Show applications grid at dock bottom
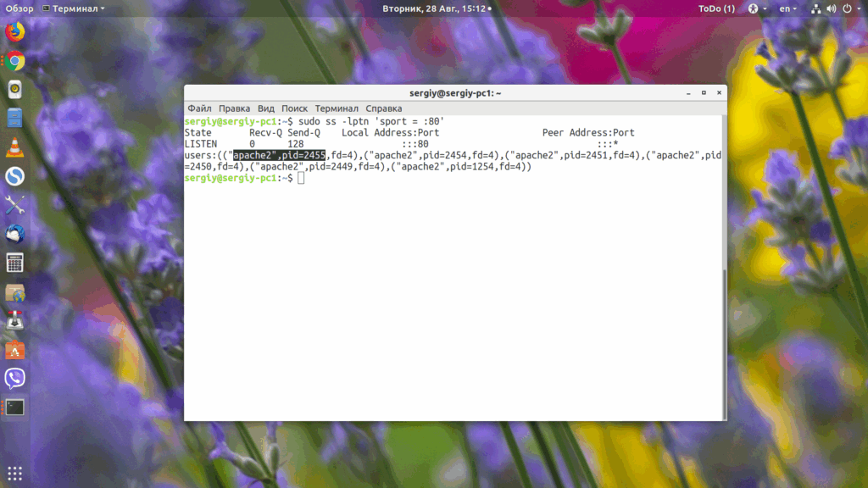This screenshot has width=868, height=488. pos(15,473)
